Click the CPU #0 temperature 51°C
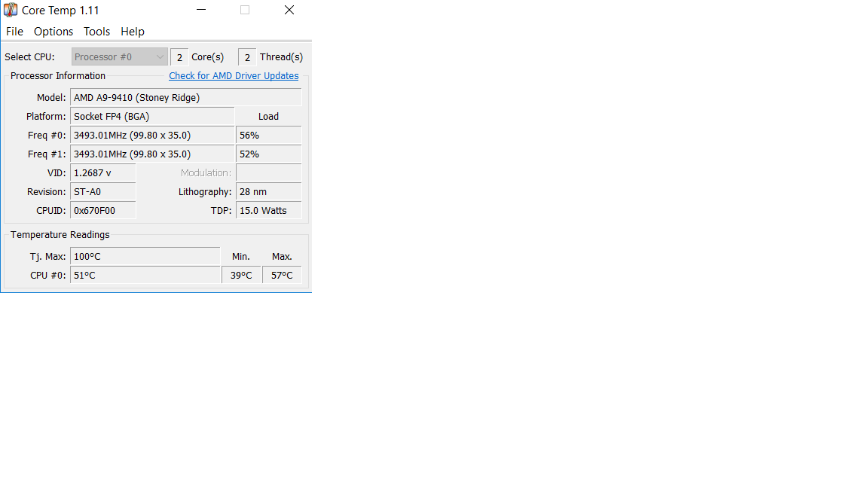868x488 pixels. pyautogui.click(x=145, y=275)
